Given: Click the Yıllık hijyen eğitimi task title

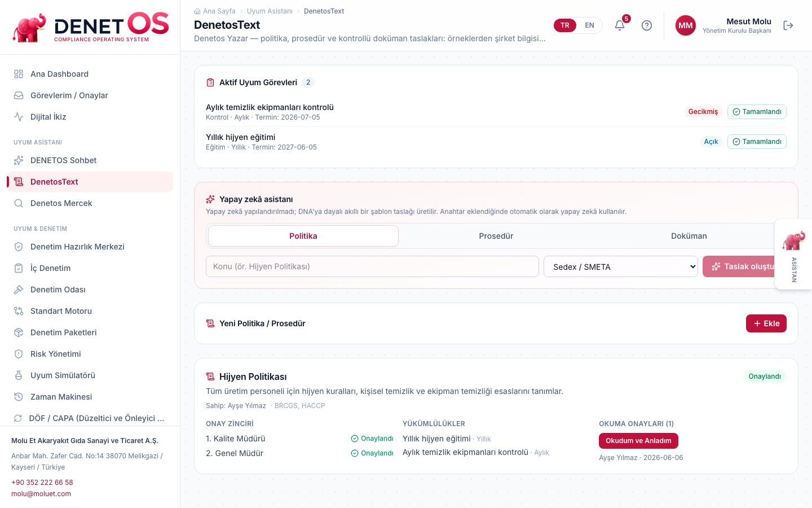Looking at the screenshot, I should 240,137.
